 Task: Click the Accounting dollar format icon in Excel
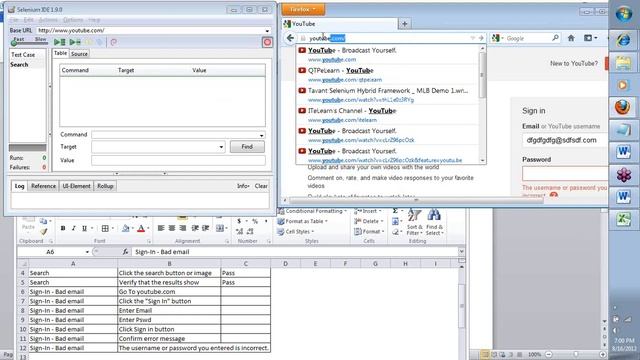239,221
